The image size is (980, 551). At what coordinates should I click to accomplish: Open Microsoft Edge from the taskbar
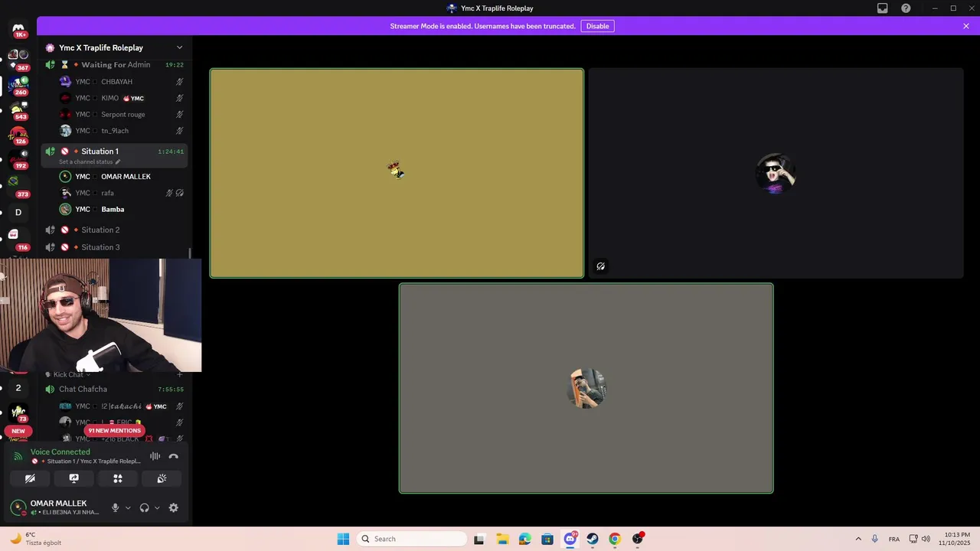click(x=524, y=539)
